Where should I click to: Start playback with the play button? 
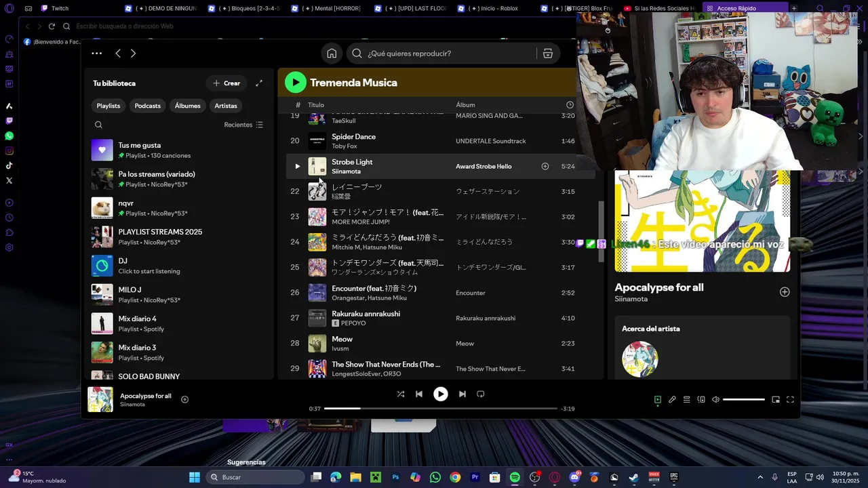tap(441, 394)
